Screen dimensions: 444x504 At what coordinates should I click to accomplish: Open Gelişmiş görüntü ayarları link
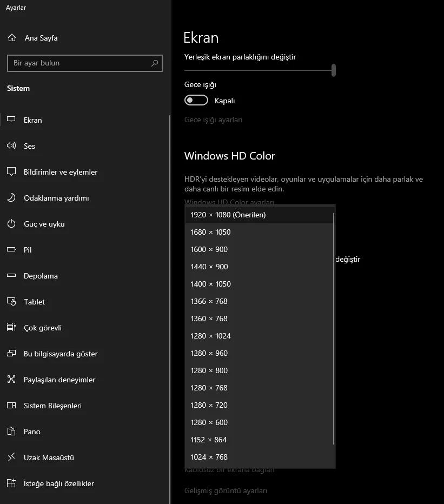pos(226,490)
